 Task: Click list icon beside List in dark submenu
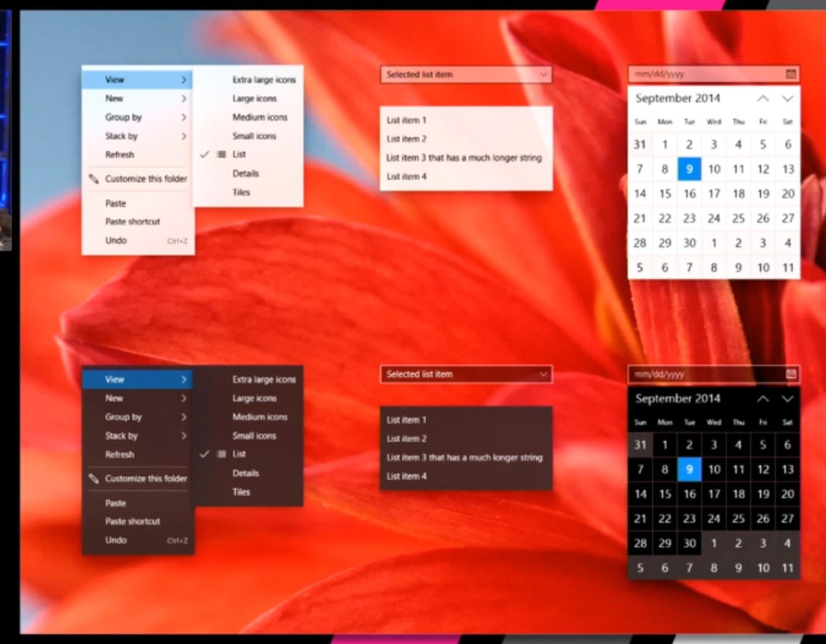point(222,454)
